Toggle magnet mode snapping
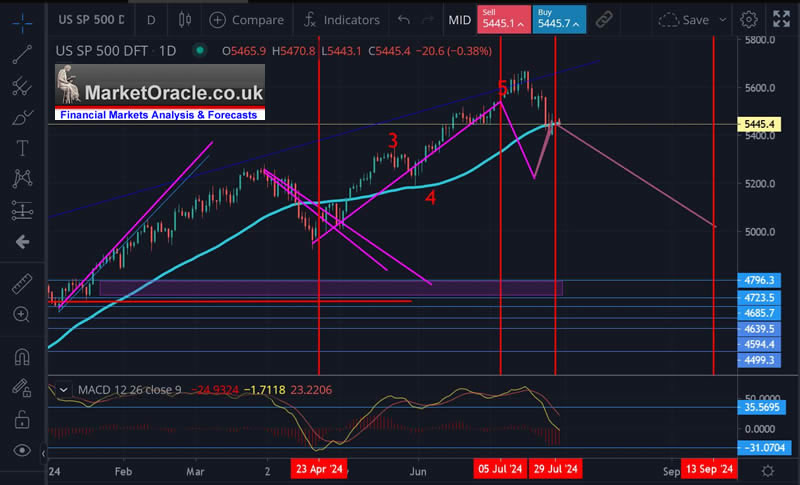 [x=22, y=356]
